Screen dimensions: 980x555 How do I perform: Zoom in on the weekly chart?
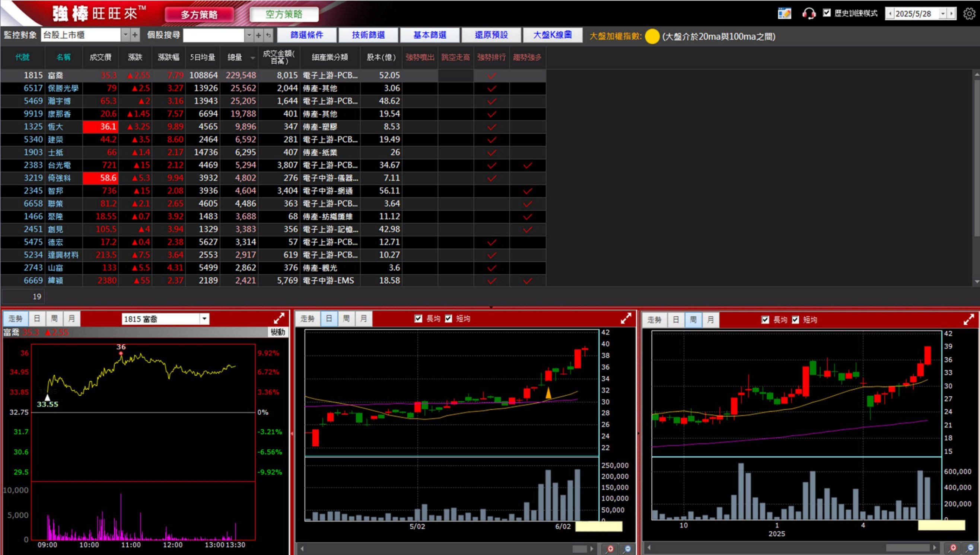pyautogui.click(x=953, y=548)
